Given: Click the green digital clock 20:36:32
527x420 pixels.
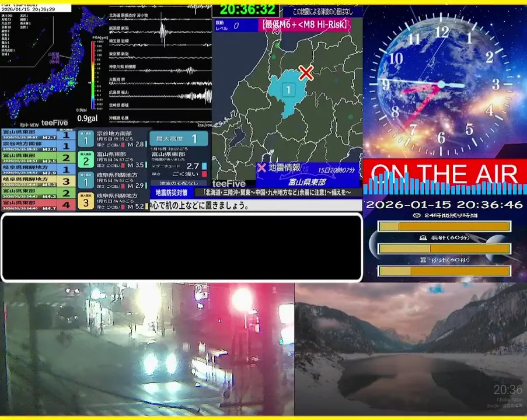Looking at the screenshot, I should pyautogui.click(x=247, y=10).
